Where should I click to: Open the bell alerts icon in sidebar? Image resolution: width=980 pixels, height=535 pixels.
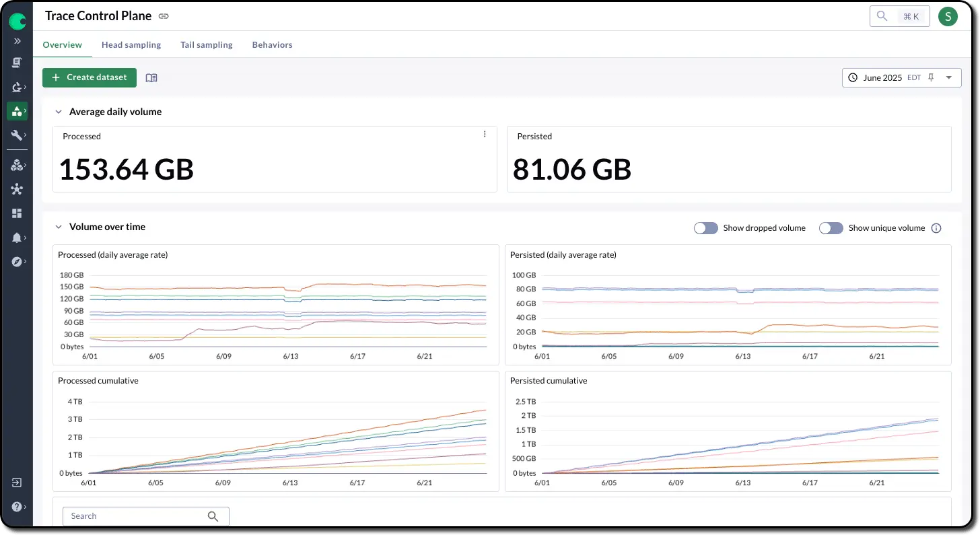click(x=17, y=238)
